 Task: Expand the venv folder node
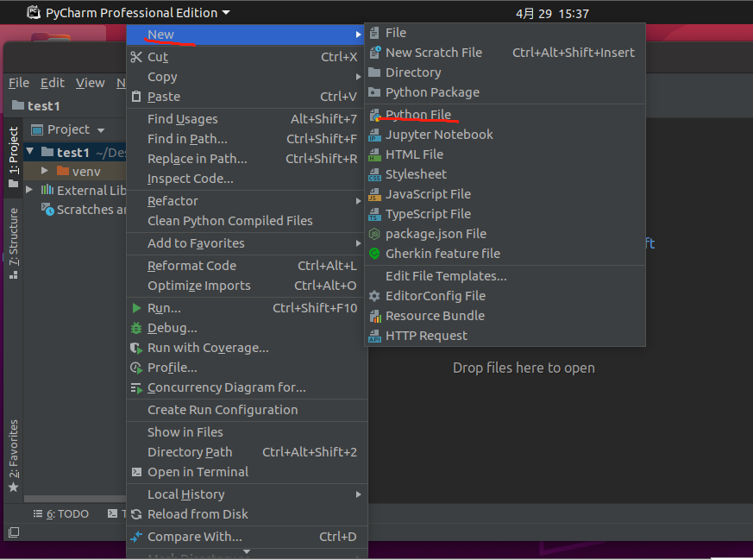click(44, 171)
